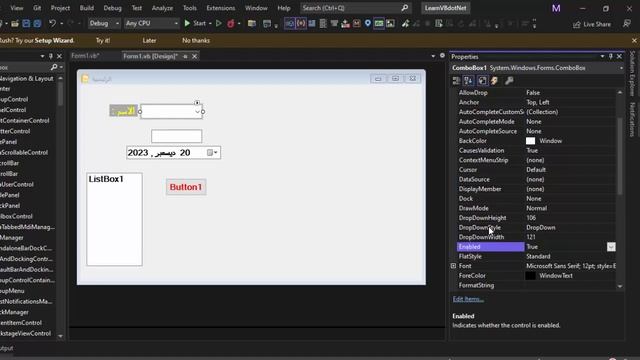This screenshot has height=360, width=640.
Task: Click the Edit Items link
Action: tap(468, 299)
